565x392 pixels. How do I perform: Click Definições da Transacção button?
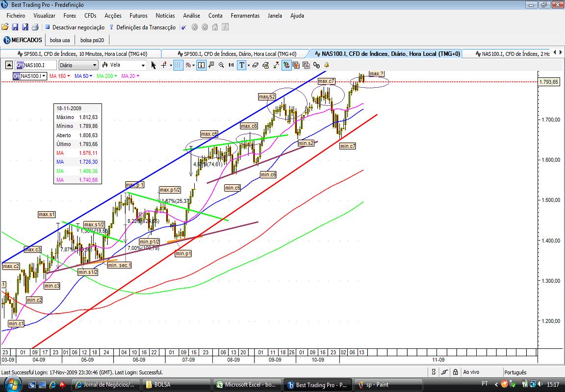[142, 27]
